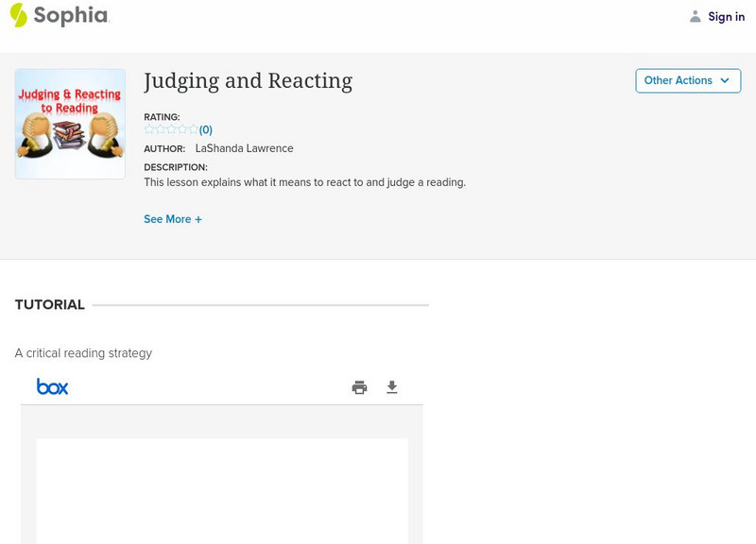
Task: Click the Judging & Reacting to Reading thumbnail
Action: tap(70, 124)
